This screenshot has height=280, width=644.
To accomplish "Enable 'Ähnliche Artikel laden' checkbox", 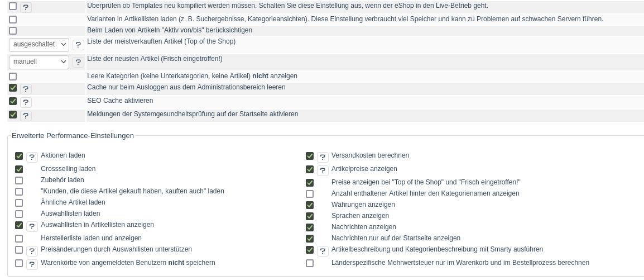I will [x=19, y=203].
